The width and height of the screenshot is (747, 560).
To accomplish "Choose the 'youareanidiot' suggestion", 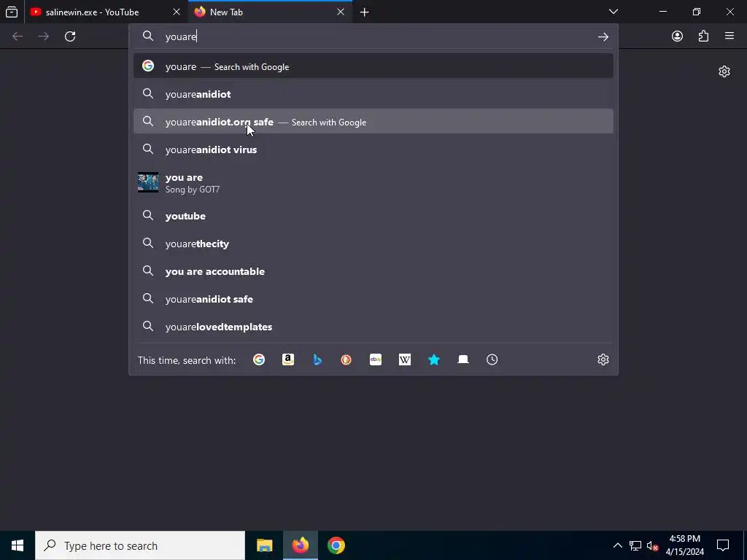I will [373, 94].
